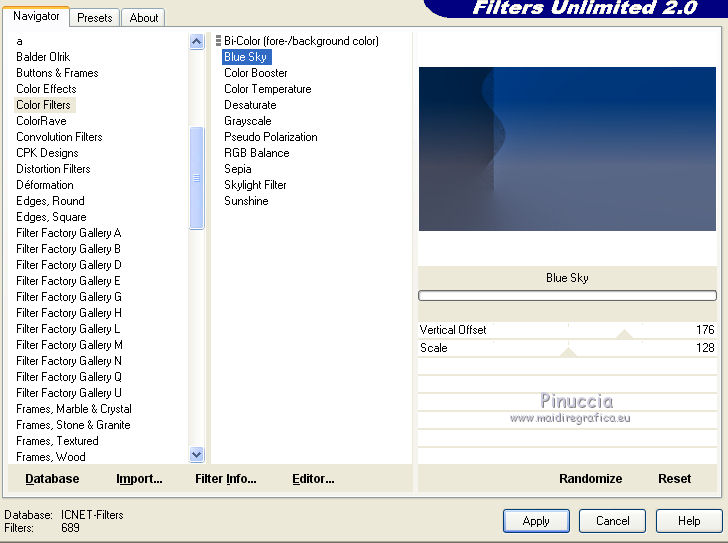Select the Frames, Textured category
Viewport: 728px width, 543px height.
(58, 441)
